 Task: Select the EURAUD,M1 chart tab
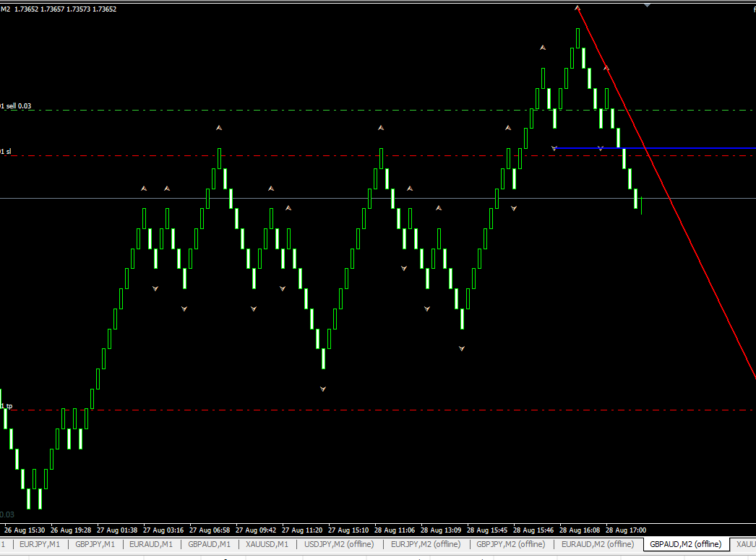tap(151, 544)
